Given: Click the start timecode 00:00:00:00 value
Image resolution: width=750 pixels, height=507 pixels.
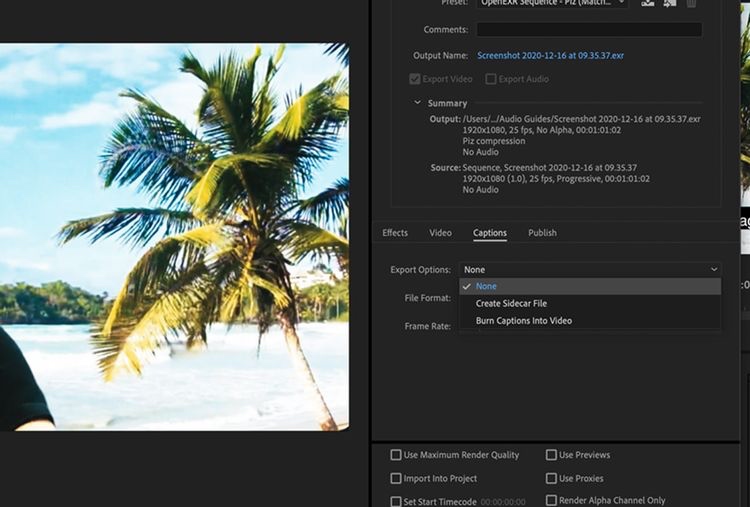Looking at the screenshot, I should pos(503,502).
